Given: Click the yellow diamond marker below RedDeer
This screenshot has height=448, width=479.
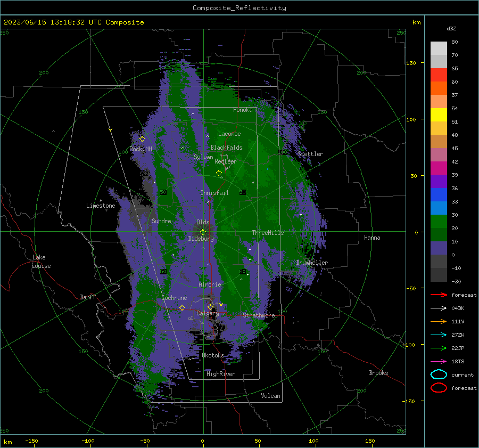Looking at the screenshot, I should point(219,173).
